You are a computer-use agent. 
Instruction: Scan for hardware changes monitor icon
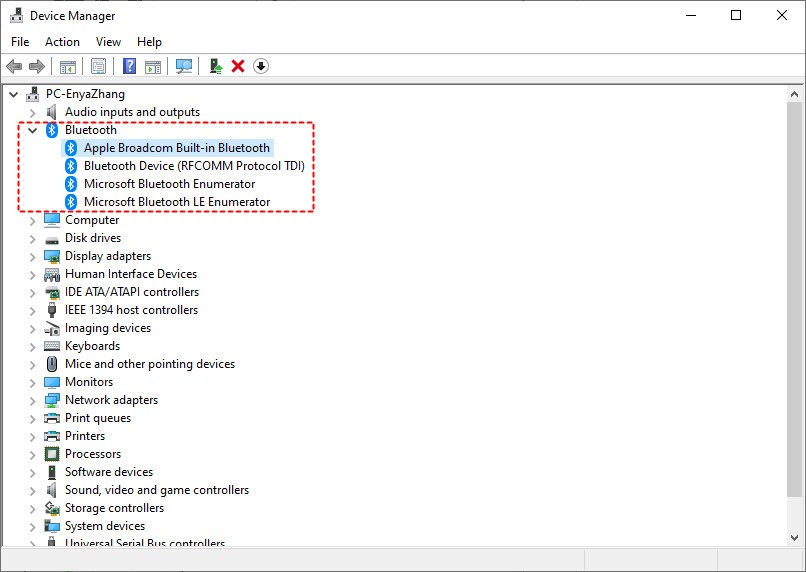point(184,66)
